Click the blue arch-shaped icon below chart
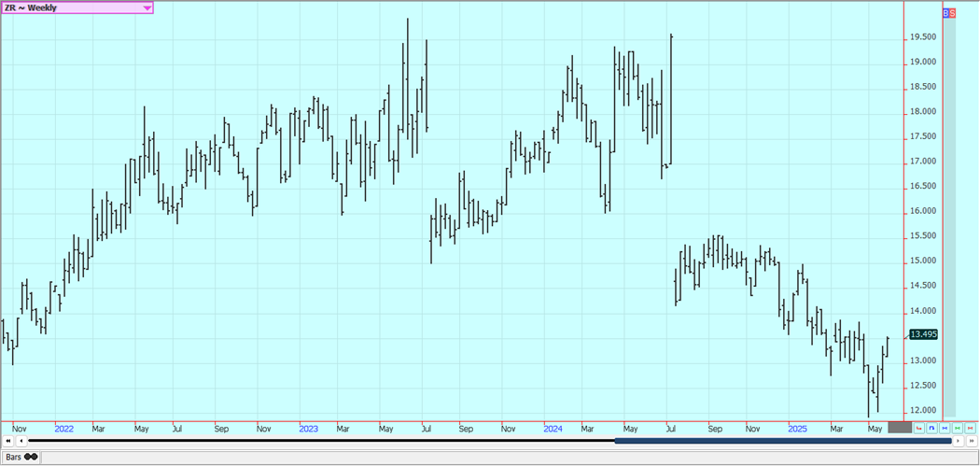The image size is (980, 466). (x=931, y=428)
